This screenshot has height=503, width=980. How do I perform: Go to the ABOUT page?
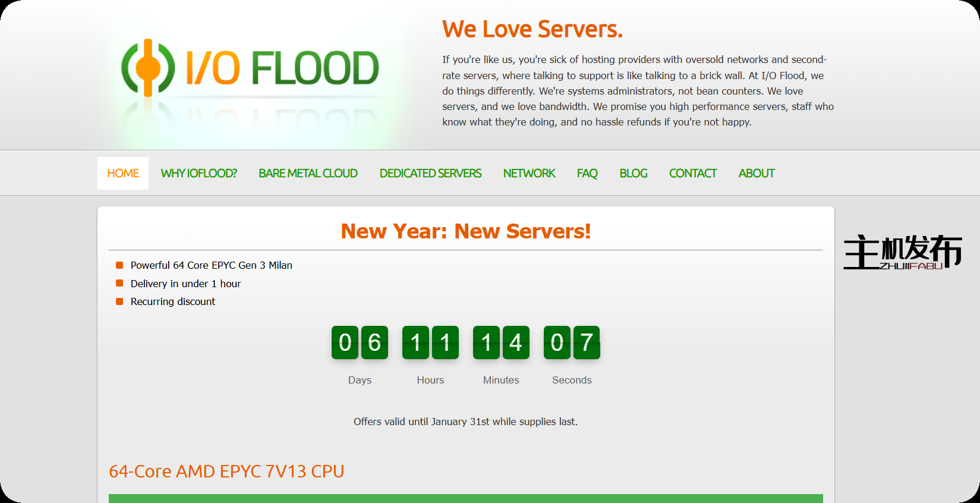[x=757, y=173]
